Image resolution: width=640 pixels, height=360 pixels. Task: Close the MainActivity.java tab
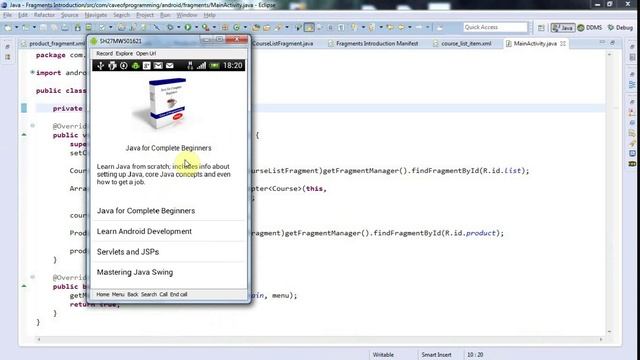563,43
